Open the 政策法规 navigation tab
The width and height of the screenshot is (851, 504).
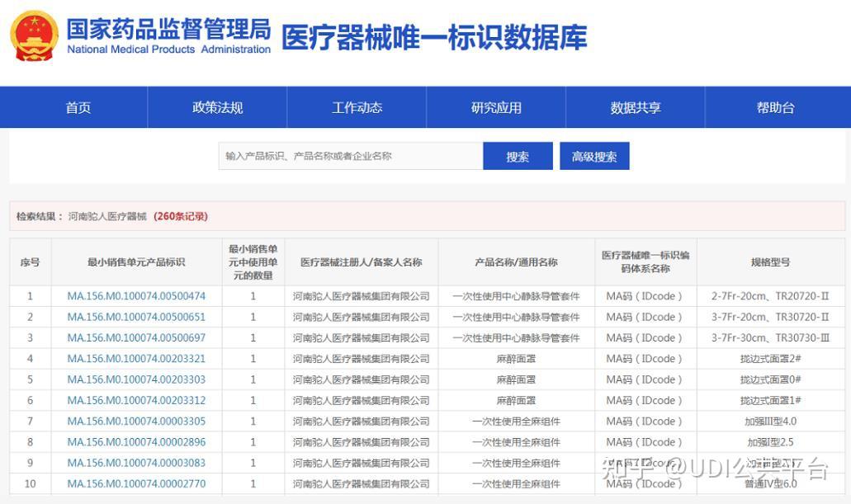click(x=218, y=107)
